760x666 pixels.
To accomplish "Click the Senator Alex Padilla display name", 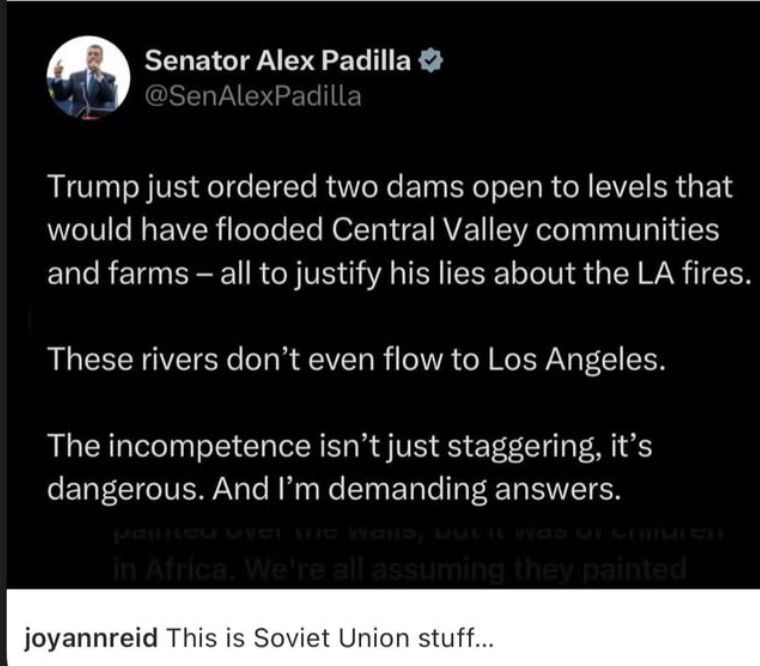I will [277, 62].
